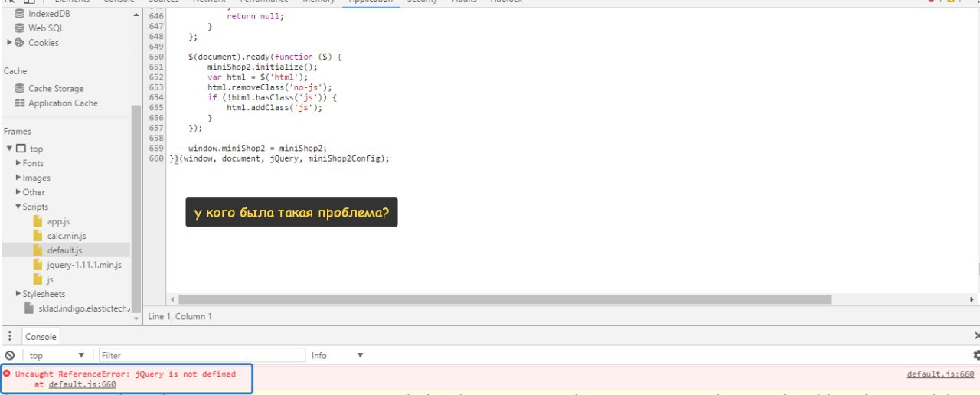The height and width of the screenshot is (395, 980).
Task: Click the red error icon in console
Action: click(x=7, y=374)
